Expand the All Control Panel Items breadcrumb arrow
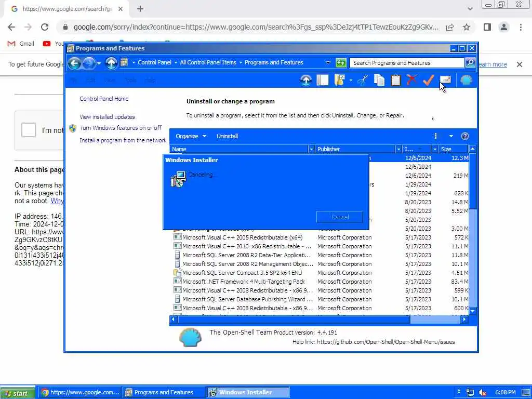Screen dimensions: 532x399 (241, 63)
